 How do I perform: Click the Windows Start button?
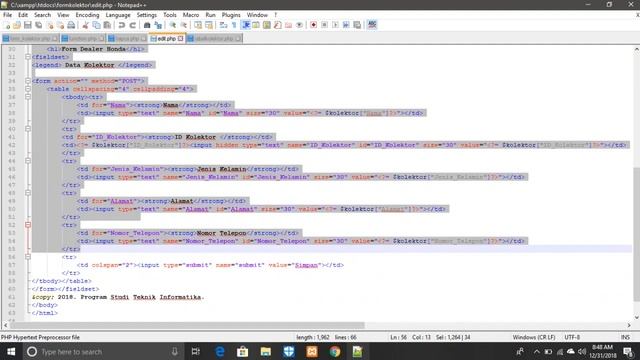[11, 351]
